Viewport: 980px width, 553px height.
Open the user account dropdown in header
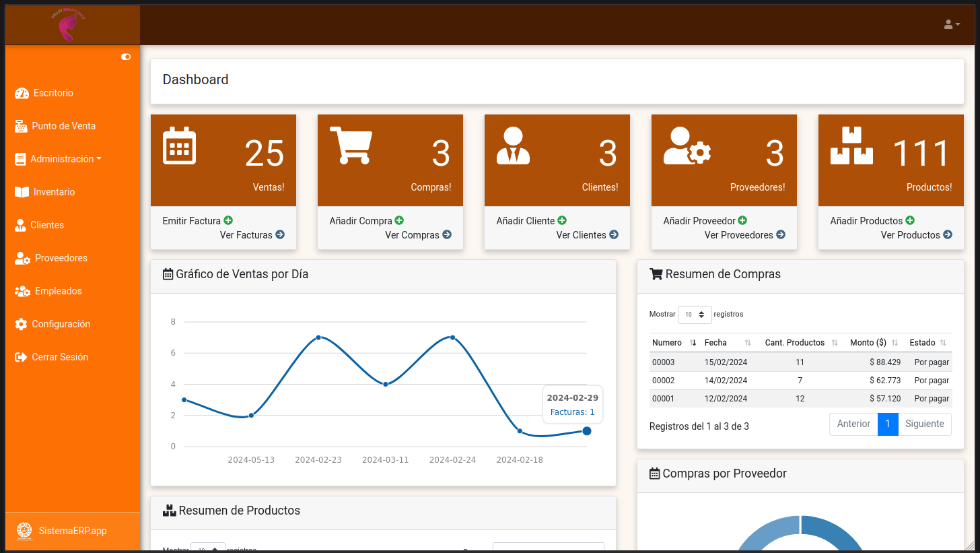[952, 25]
